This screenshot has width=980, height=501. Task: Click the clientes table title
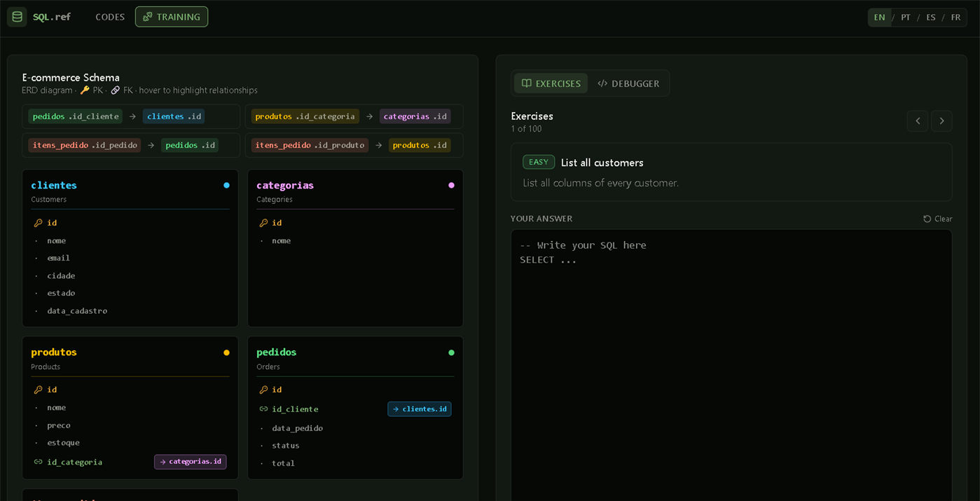[54, 186]
